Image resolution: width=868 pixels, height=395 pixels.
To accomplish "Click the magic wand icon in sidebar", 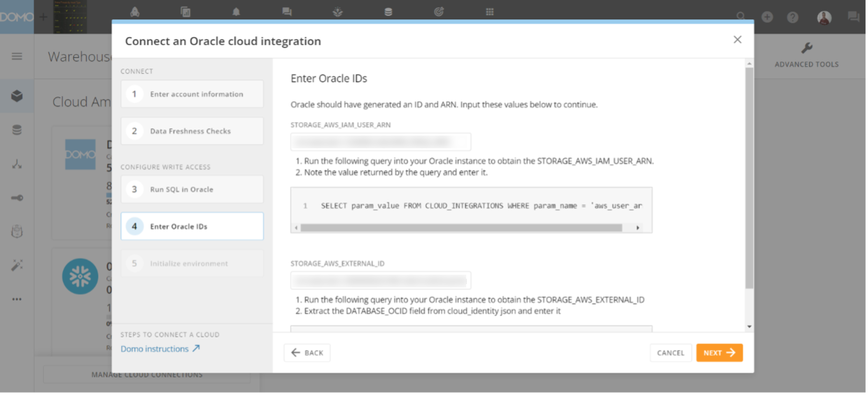I will (x=17, y=266).
